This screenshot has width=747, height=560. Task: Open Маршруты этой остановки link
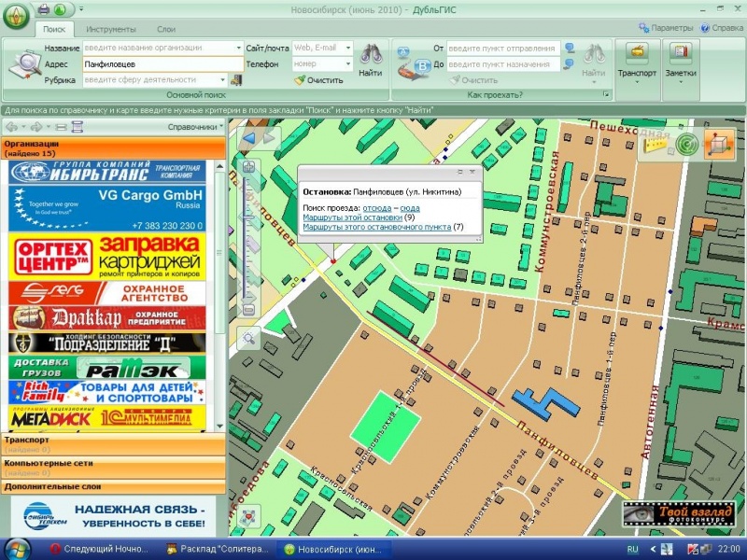[353, 217]
